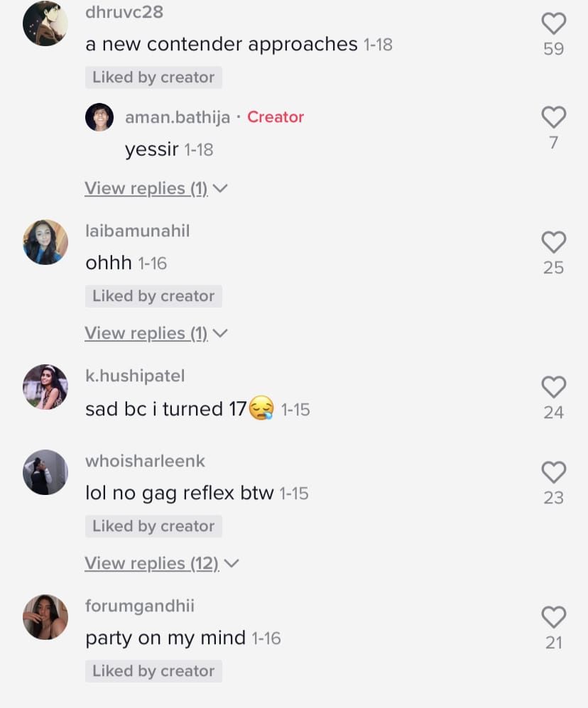Viewport: 588px width, 708px height.
Task: Expand replies under 'ohhh' comment
Action: coord(156,333)
